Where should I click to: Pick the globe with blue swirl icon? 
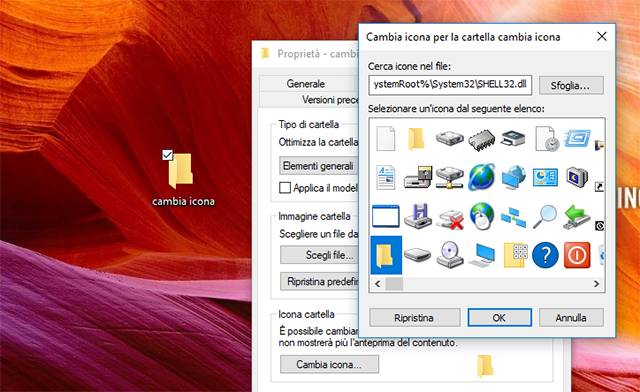click(x=482, y=177)
